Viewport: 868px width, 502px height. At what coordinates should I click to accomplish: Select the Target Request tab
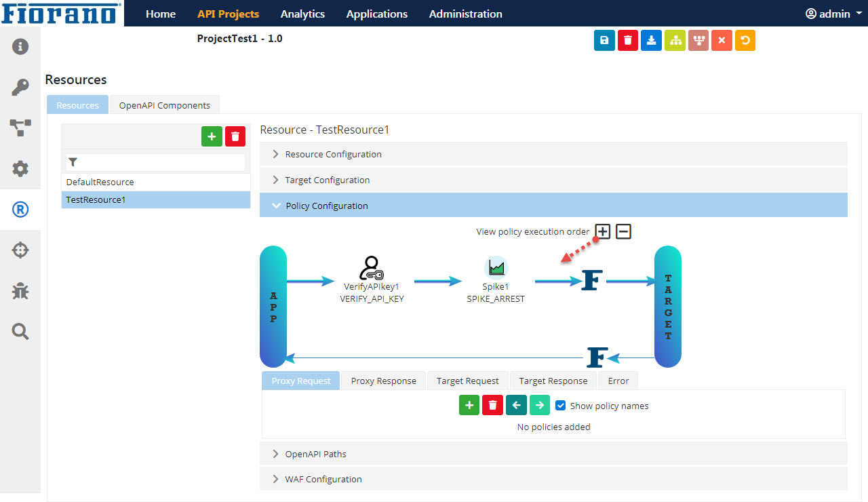click(x=468, y=381)
